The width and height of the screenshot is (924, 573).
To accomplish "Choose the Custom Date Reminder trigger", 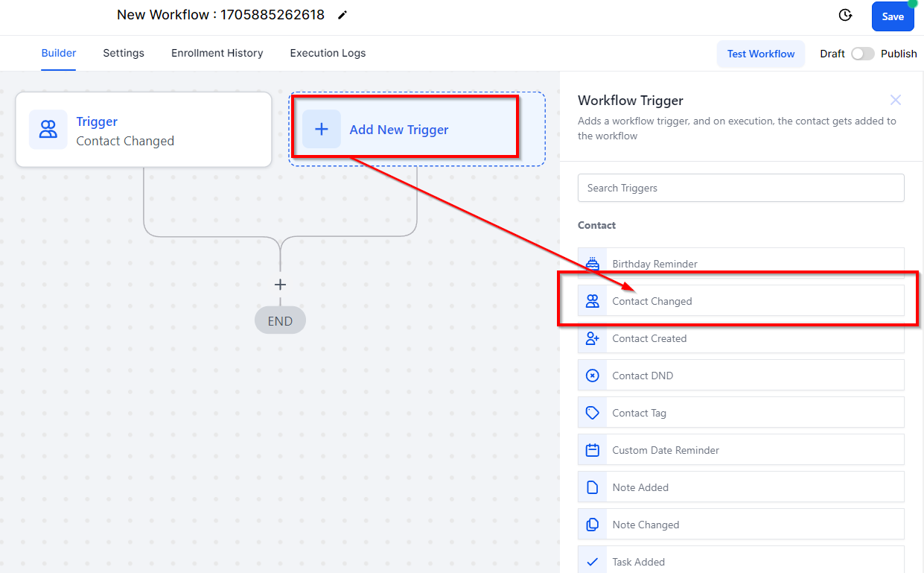I will pos(741,450).
